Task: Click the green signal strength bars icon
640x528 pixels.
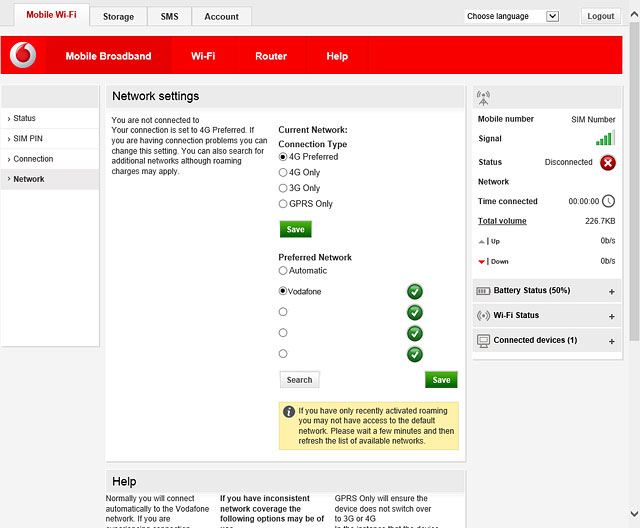Action: coord(605,138)
